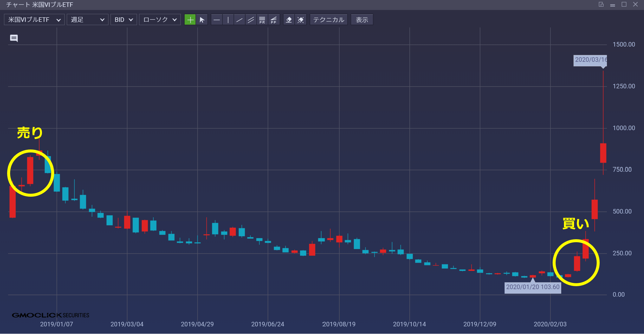The height and width of the screenshot is (334, 644).
Task: Open the 米国VIブルETF symbol dropdown
Action: [x=34, y=20]
